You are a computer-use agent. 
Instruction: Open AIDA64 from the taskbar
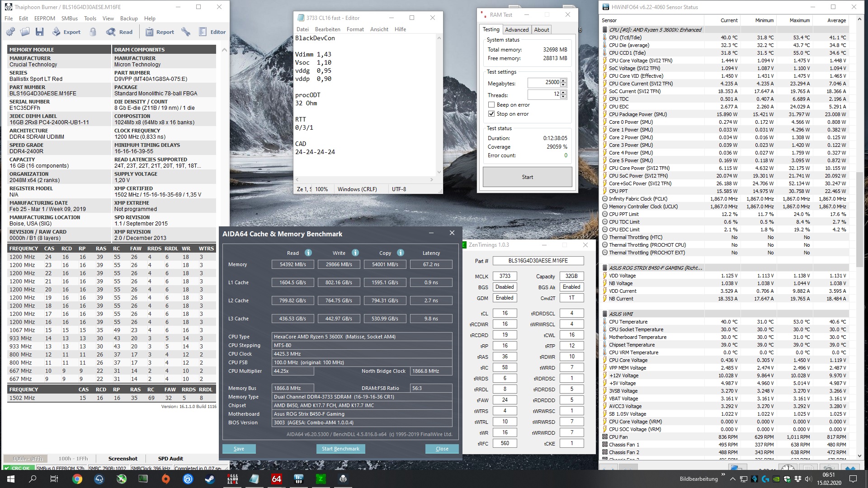(x=276, y=479)
